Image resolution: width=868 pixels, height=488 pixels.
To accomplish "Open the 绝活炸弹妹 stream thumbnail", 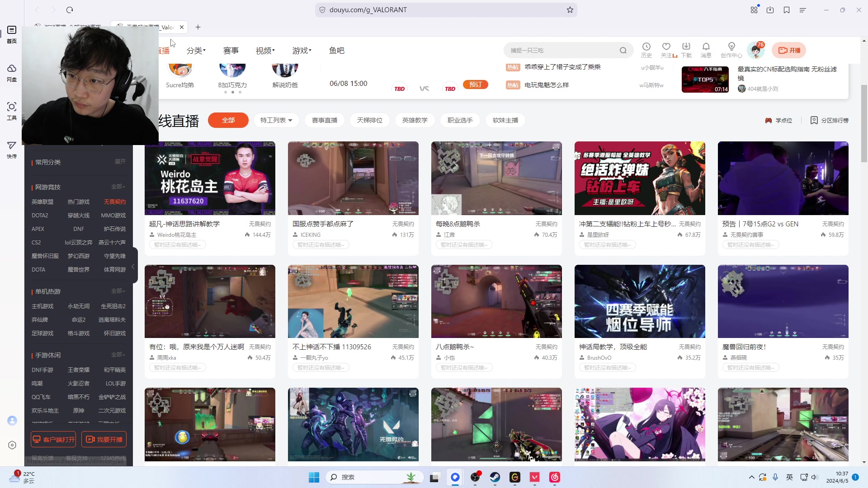I will point(640,178).
